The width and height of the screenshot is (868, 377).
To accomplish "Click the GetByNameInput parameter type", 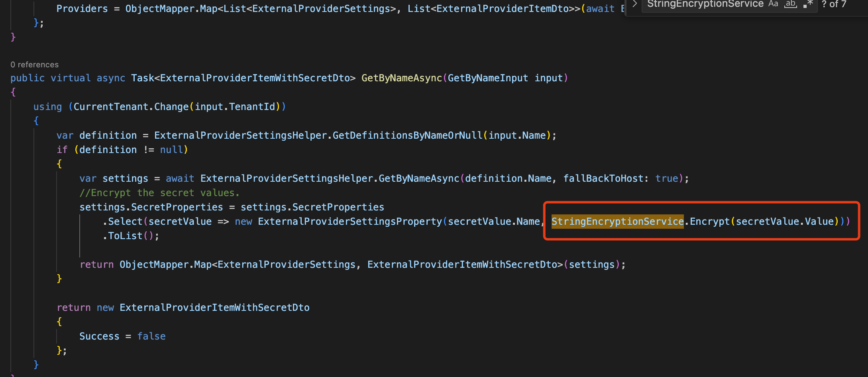I will coord(488,78).
